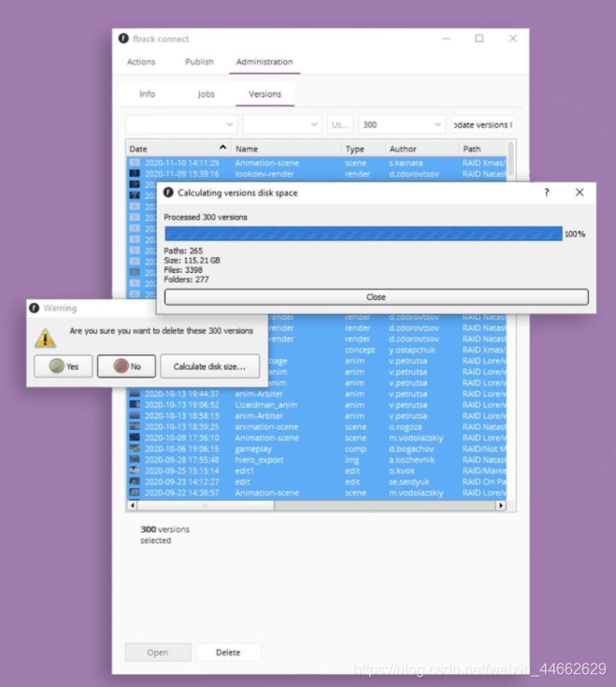Click date 2020-10-13 18:58:13 cell
Viewport: 616px width, 687px height.
pyautogui.click(x=182, y=415)
